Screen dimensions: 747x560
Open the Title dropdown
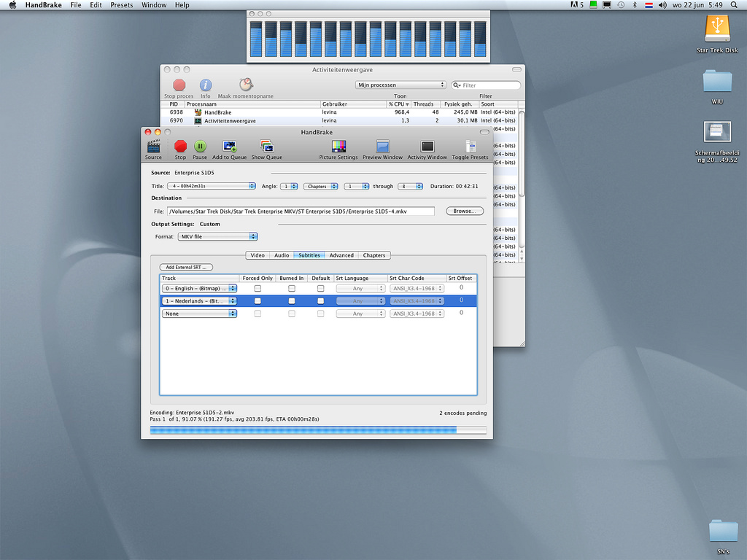tap(211, 187)
